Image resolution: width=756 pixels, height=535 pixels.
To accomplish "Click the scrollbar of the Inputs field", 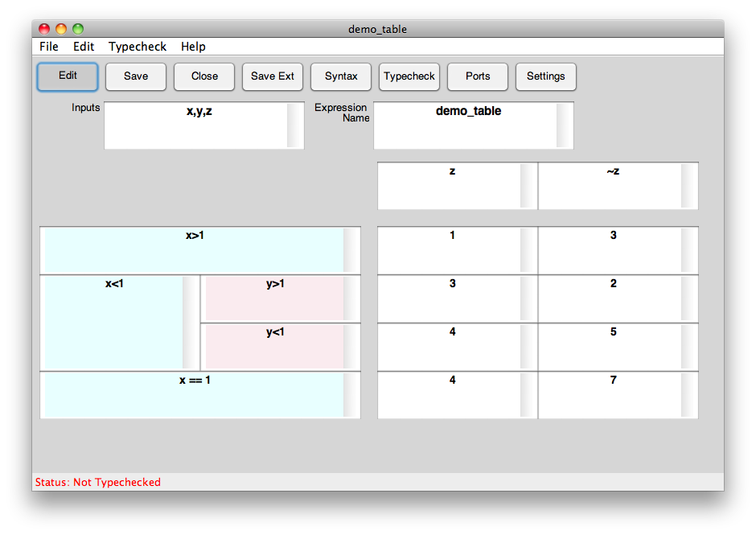I will click(x=295, y=125).
